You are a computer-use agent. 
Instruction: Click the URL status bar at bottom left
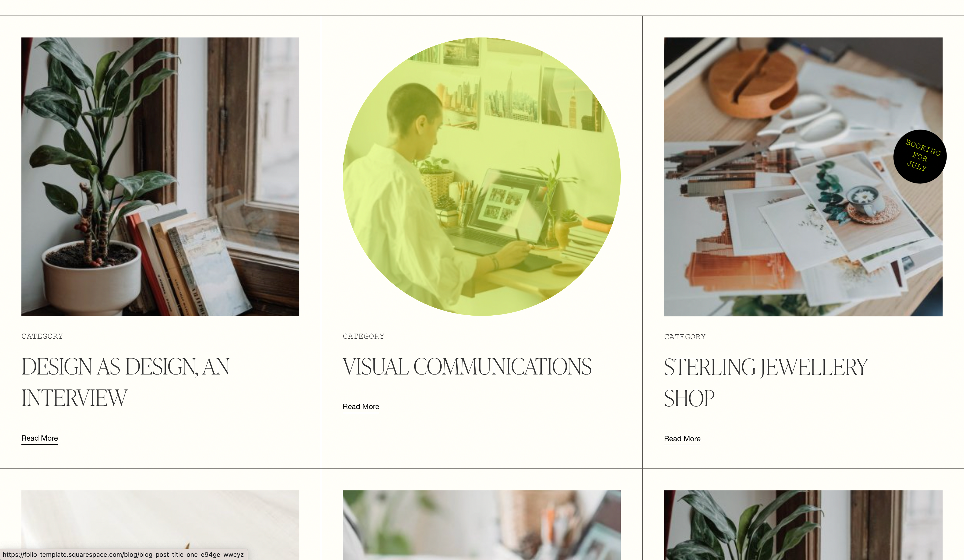[x=123, y=555]
